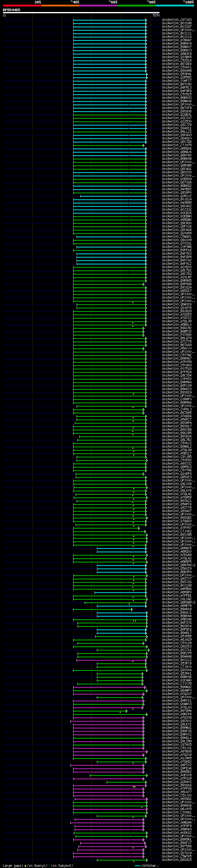The height and width of the screenshot is (868, 197).
Task: Open hit UniRef100_B6TDE4
Action: pyautogui.click(x=177, y=64)
